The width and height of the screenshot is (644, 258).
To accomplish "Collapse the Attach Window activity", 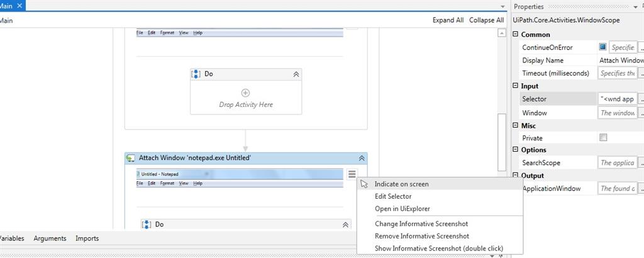I will tap(362, 158).
